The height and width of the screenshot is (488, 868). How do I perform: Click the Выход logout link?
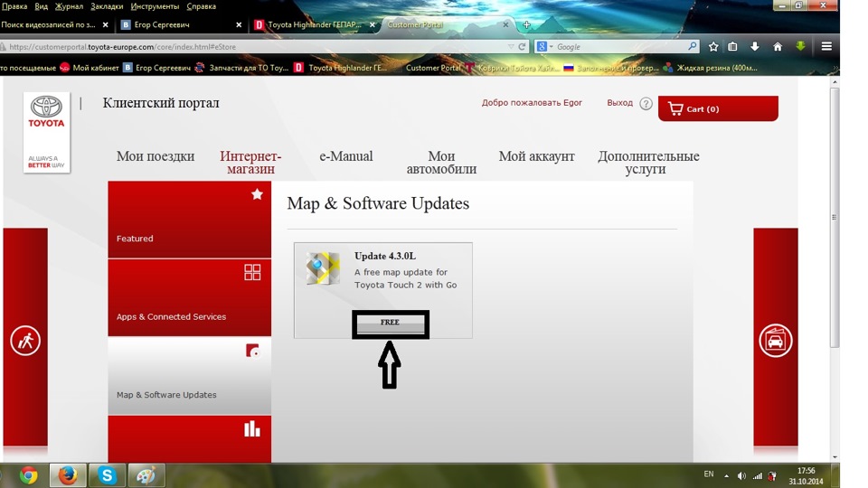click(x=619, y=103)
